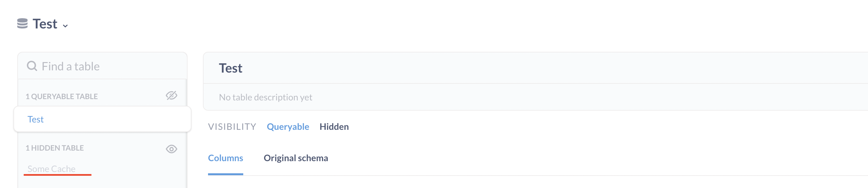Hide all queryable tables using the slashed-eye icon
This screenshot has width=868, height=188.
point(172,96)
